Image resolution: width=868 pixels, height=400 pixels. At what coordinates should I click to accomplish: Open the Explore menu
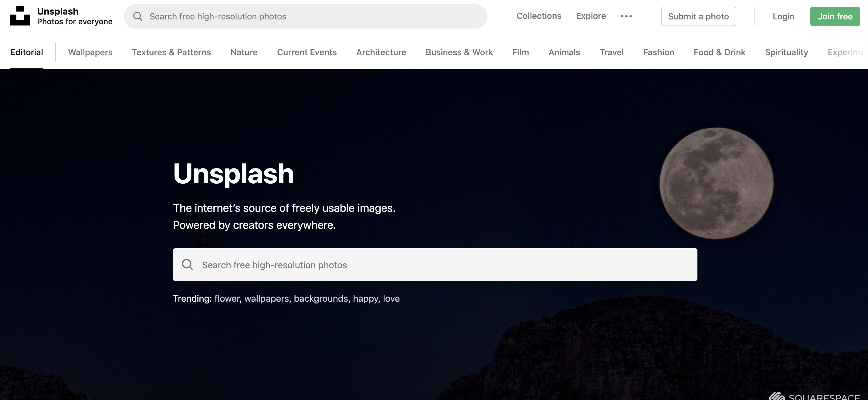click(x=591, y=16)
